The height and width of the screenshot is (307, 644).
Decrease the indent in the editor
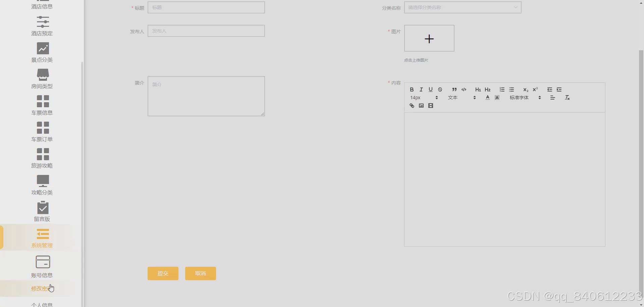[x=549, y=89]
